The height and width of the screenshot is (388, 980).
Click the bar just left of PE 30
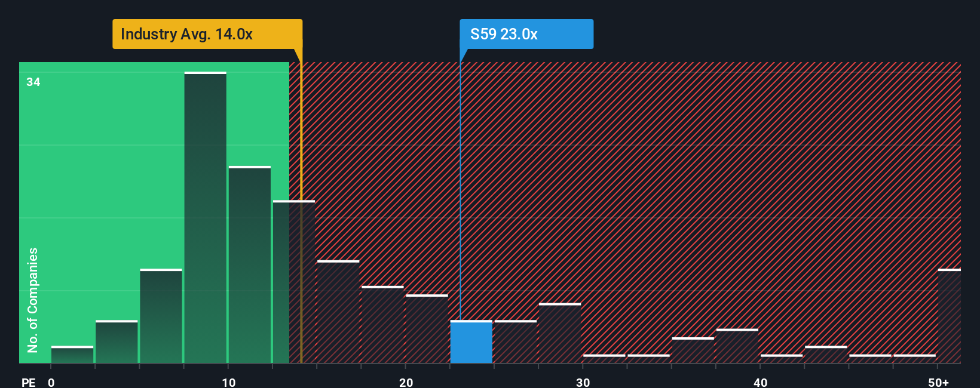tap(560, 333)
